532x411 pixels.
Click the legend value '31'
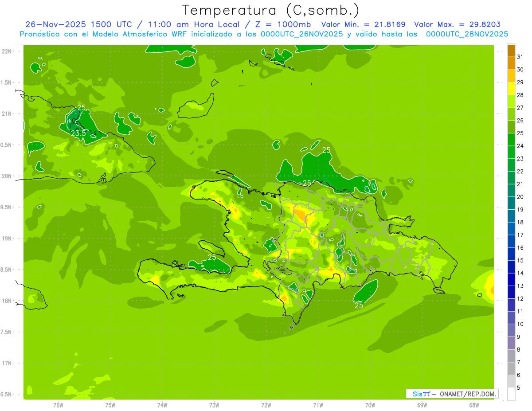[x=520, y=57]
